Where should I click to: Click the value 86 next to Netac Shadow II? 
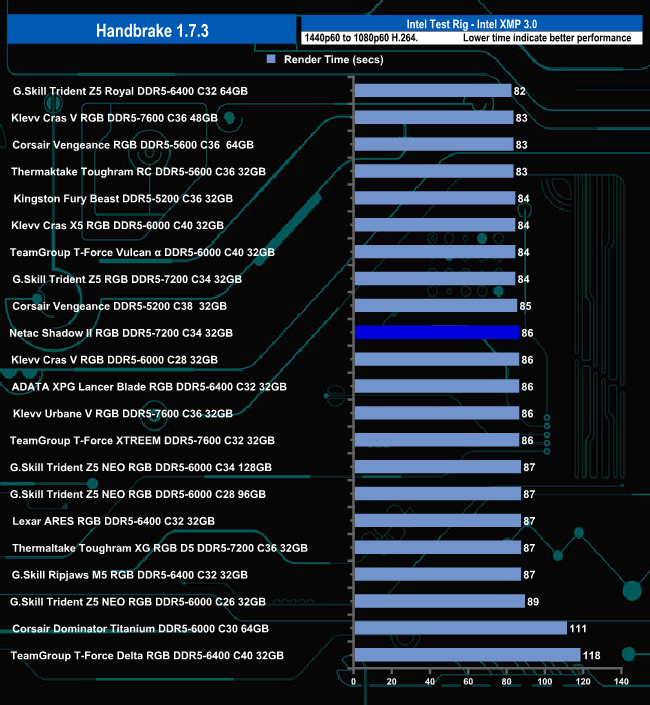pos(527,333)
